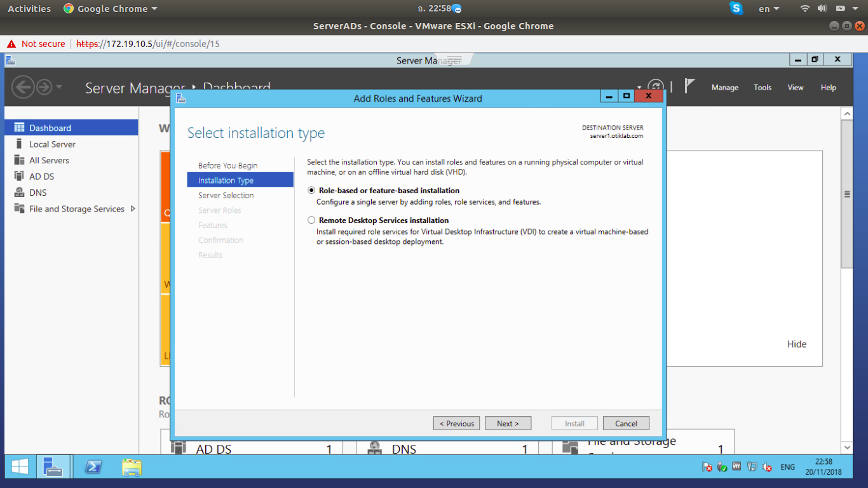Click the Dashboard sidebar icon

pos(19,128)
